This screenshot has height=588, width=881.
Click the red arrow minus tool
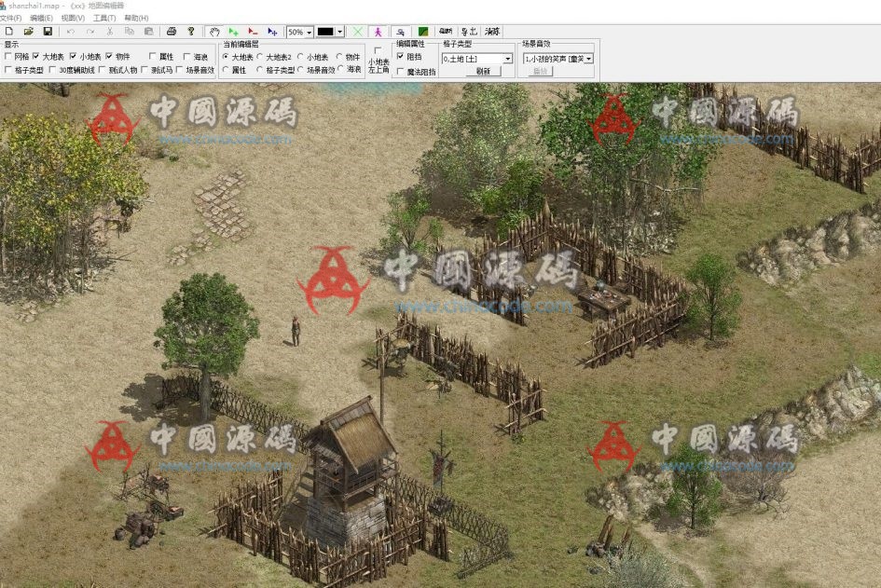(253, 31)
